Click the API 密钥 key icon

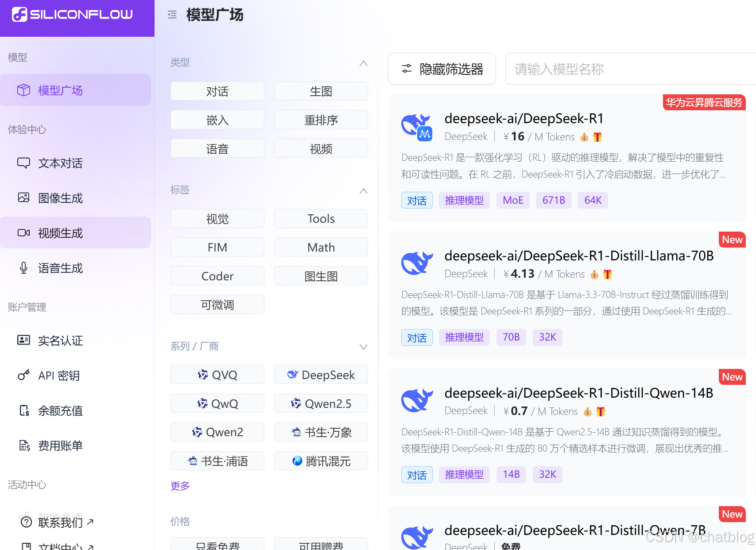23,375
